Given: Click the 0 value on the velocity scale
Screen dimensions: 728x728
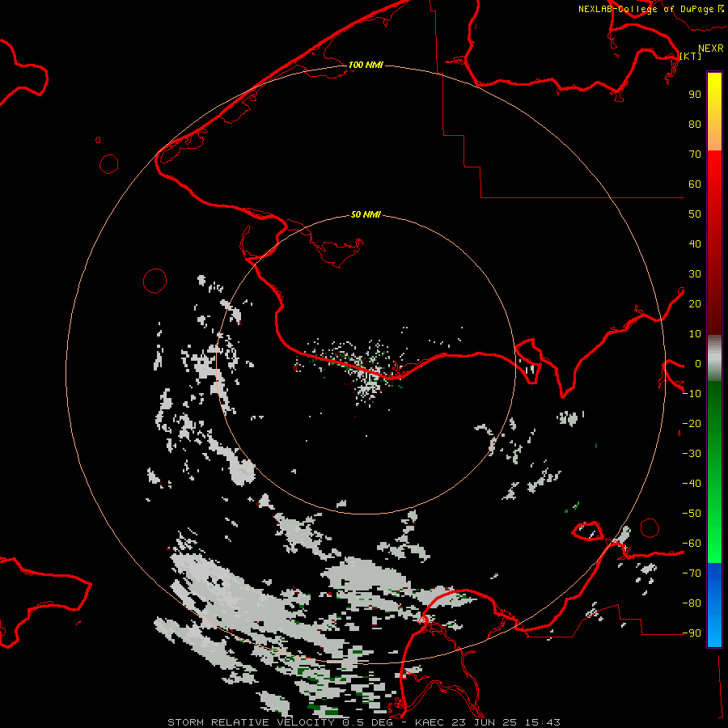Looking at the screenshot, I should click(x=698, y=364).
